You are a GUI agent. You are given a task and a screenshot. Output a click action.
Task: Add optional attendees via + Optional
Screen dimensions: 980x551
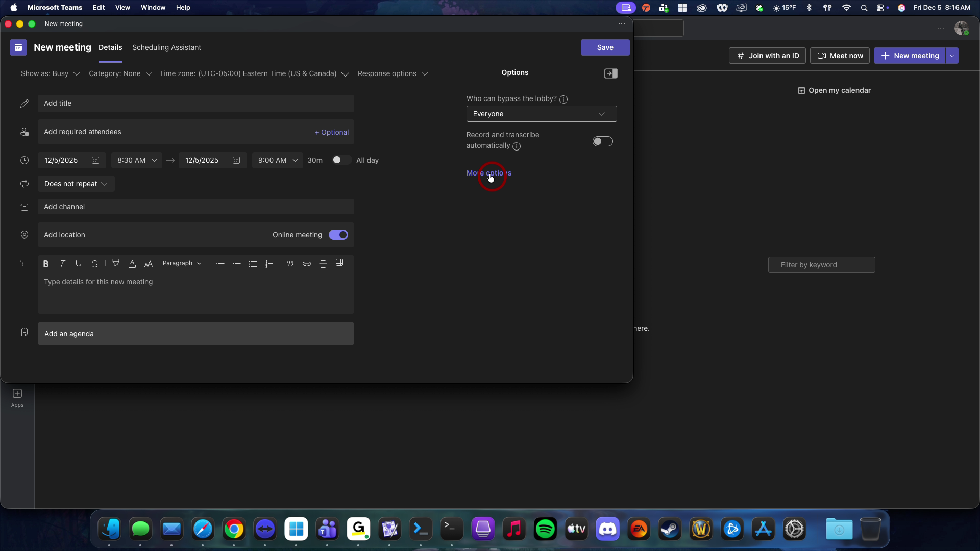click(332, 132)
